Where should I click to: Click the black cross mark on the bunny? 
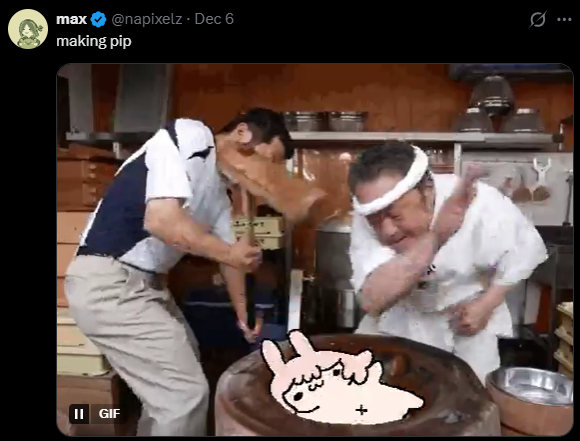tap(361, 410)
